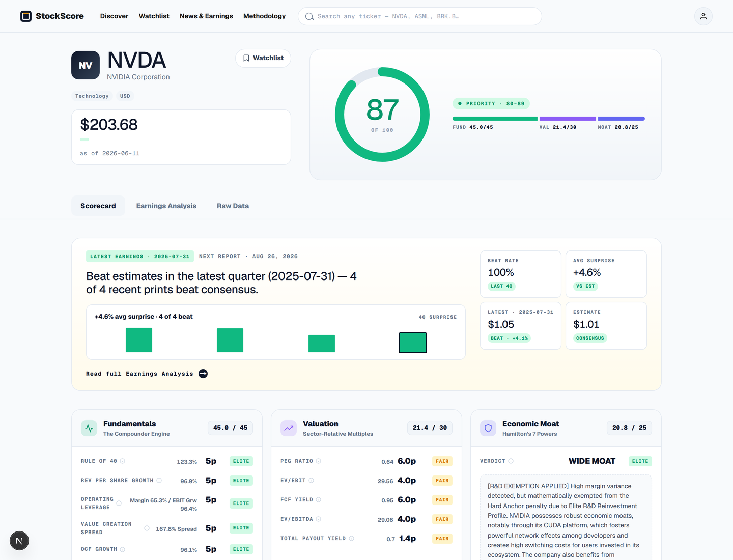The width and height of the screenshot is (733, 560).
Task: Click the Valuation 21.4 / 30 score pill
Action: tap(430, 428)
